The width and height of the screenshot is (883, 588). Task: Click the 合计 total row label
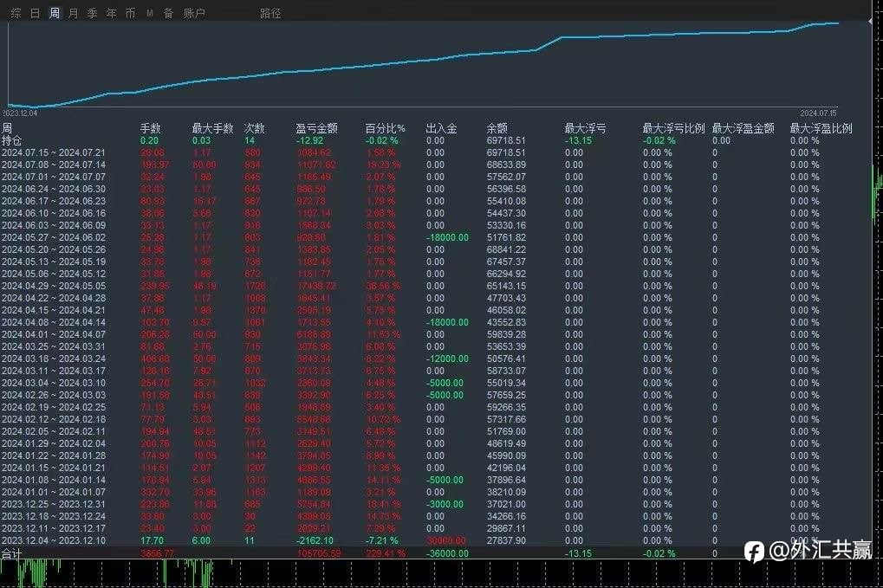coord(11,553)
